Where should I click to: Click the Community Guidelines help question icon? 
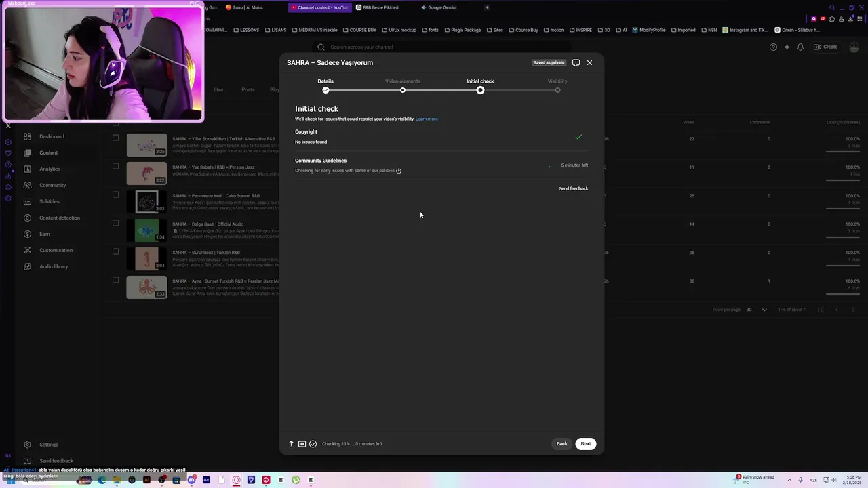[x=399, y=171]
